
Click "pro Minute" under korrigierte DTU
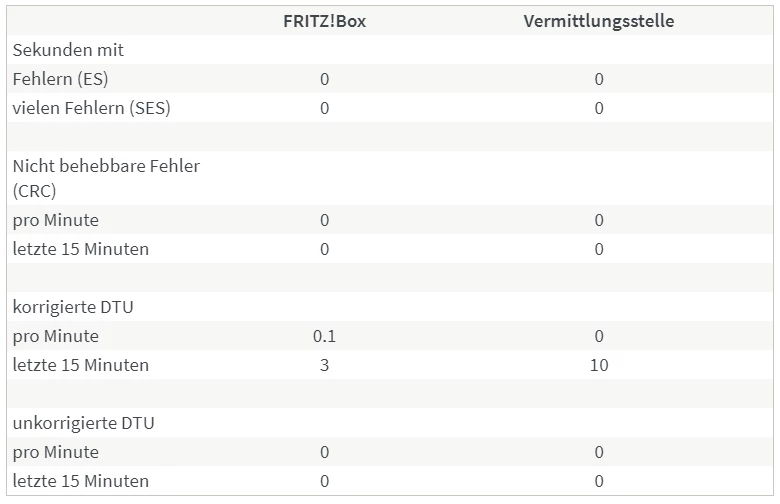click(56, 336)
